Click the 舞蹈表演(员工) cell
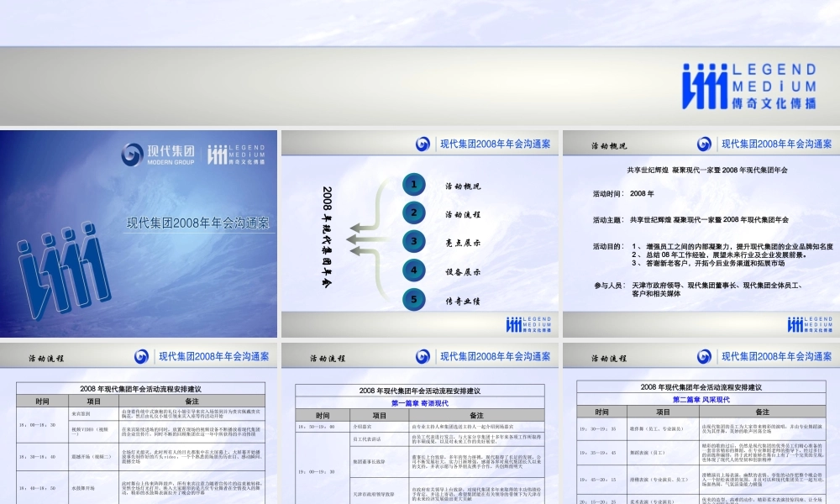The image size is (840, 504). [664, 453]
